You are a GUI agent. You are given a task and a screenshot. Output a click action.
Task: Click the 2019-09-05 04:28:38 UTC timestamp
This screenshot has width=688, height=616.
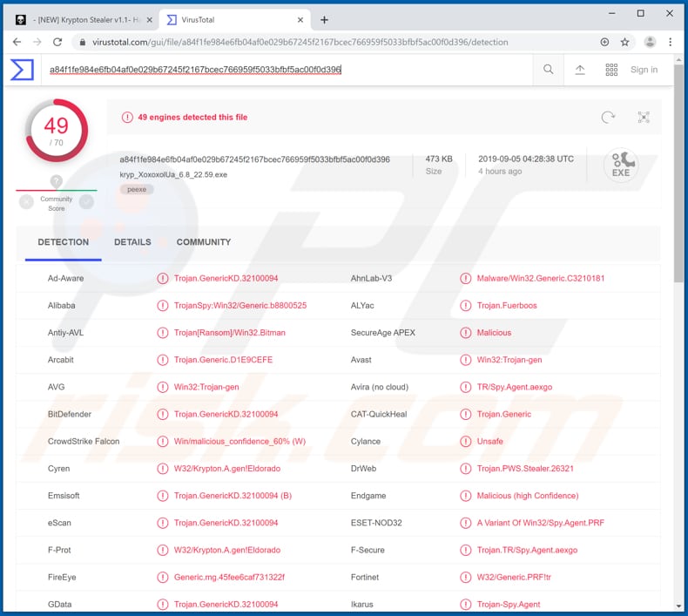point(526,159)
